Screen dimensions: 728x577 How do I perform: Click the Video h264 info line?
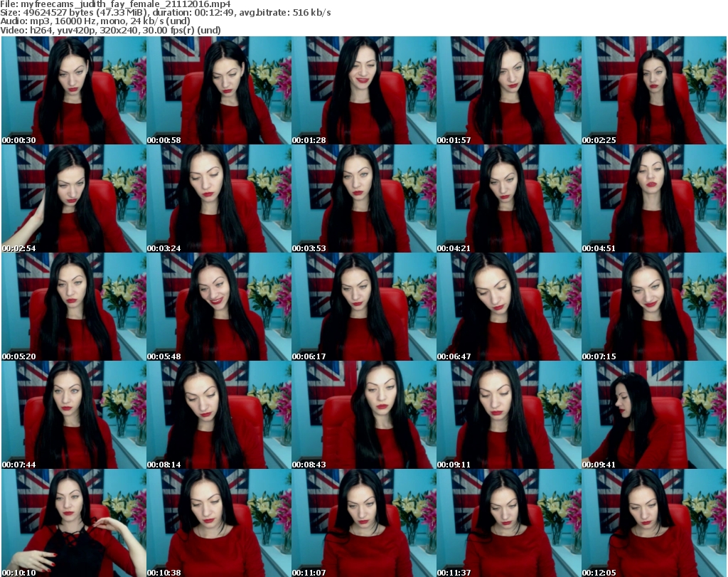(110, 30)
